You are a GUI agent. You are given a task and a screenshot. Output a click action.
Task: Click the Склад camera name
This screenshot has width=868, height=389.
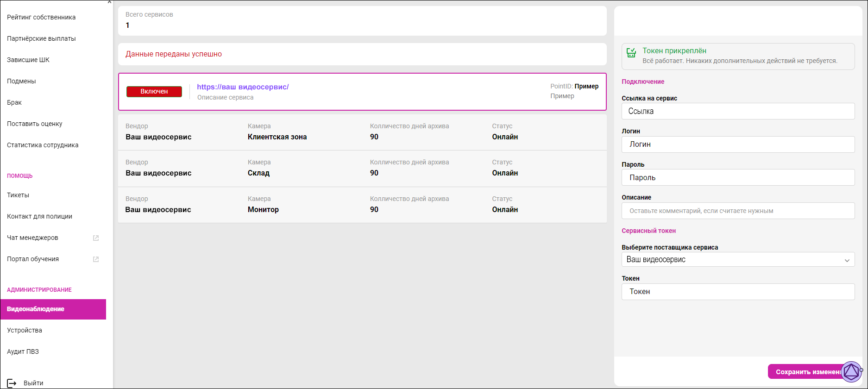[x=258, y=173]
